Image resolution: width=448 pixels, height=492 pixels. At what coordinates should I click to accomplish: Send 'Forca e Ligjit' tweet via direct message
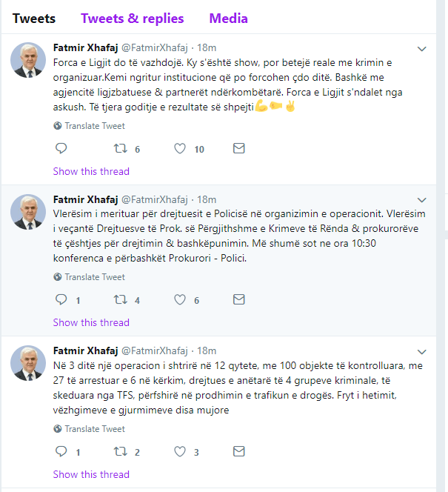tap(238, 149)
